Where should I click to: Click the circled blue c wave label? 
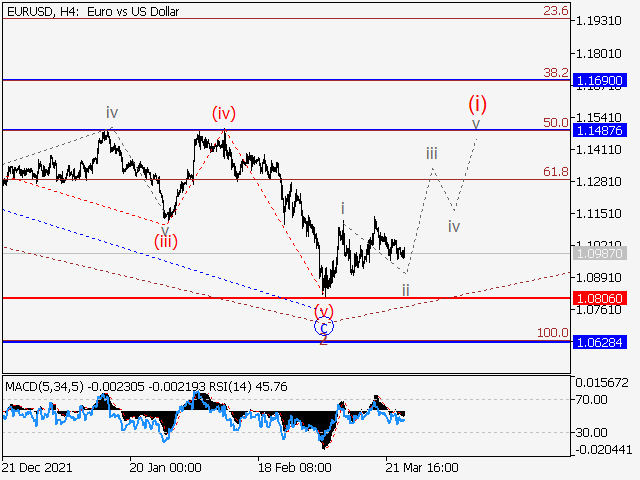pos(324,326)
